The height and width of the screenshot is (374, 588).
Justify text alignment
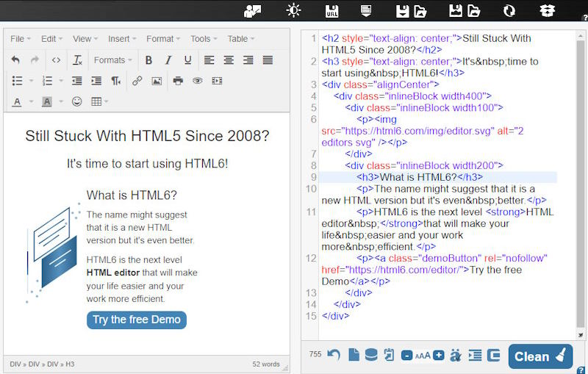268,60
